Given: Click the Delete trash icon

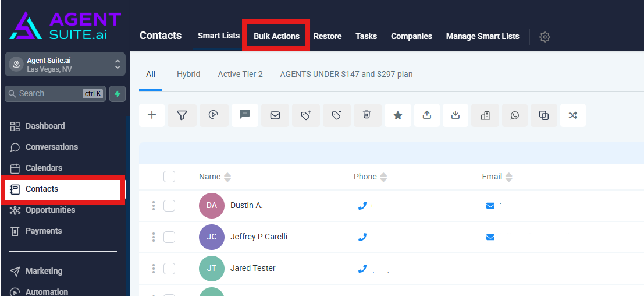Looking at the screenshot, I should tap(367, 115).
